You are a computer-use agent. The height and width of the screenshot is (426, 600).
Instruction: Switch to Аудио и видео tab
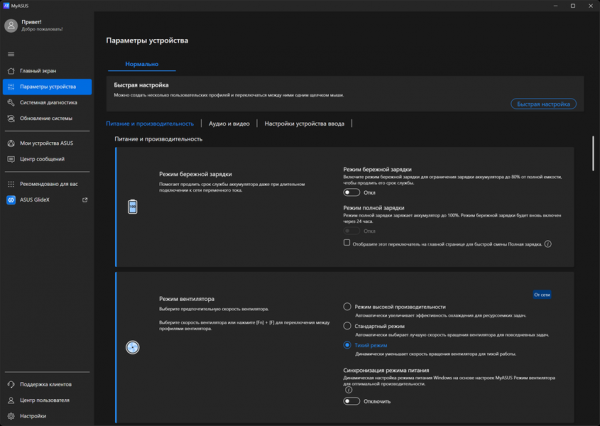pos(229,124)
